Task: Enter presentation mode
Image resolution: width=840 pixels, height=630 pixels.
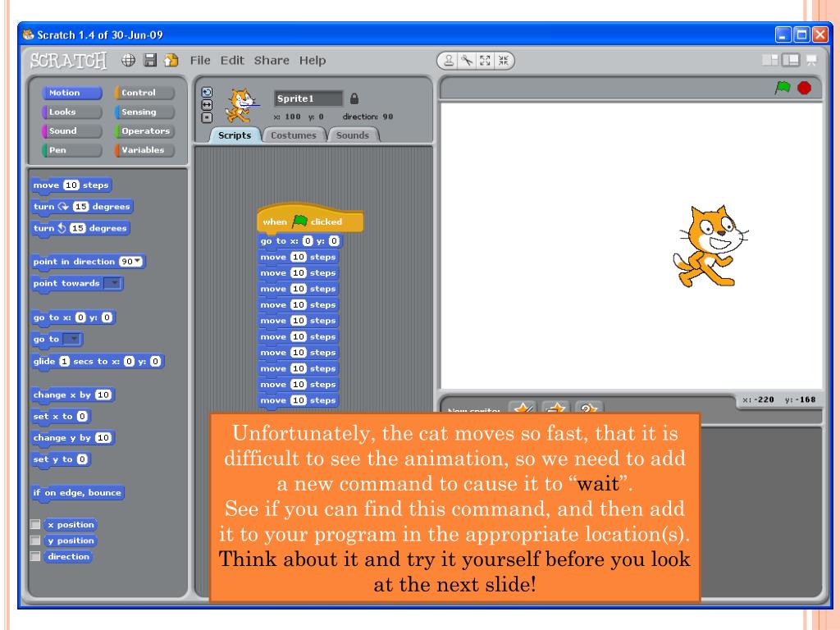Action: [x=811, y=60]
